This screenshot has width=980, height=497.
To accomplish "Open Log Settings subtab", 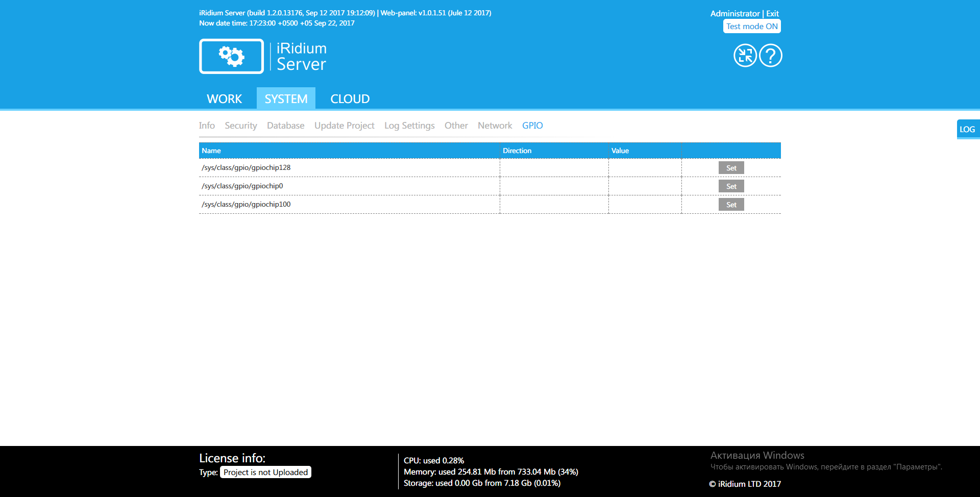I will click(409, 126).
